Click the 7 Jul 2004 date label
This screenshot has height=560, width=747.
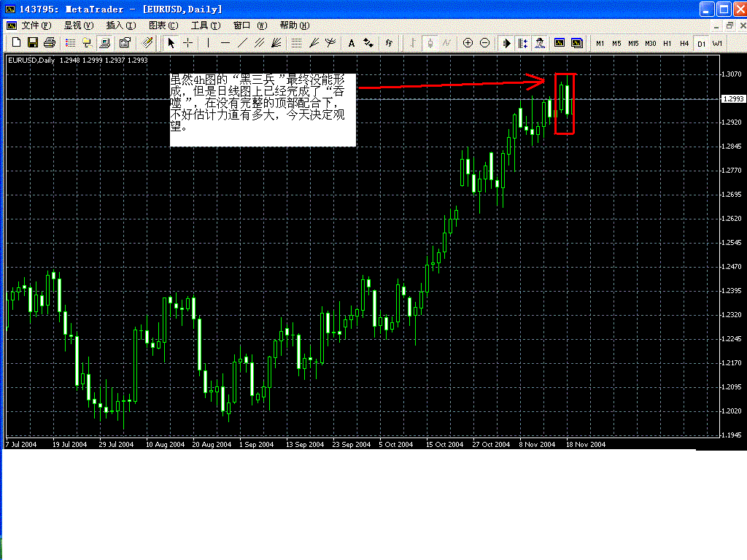tap(21, 444)
